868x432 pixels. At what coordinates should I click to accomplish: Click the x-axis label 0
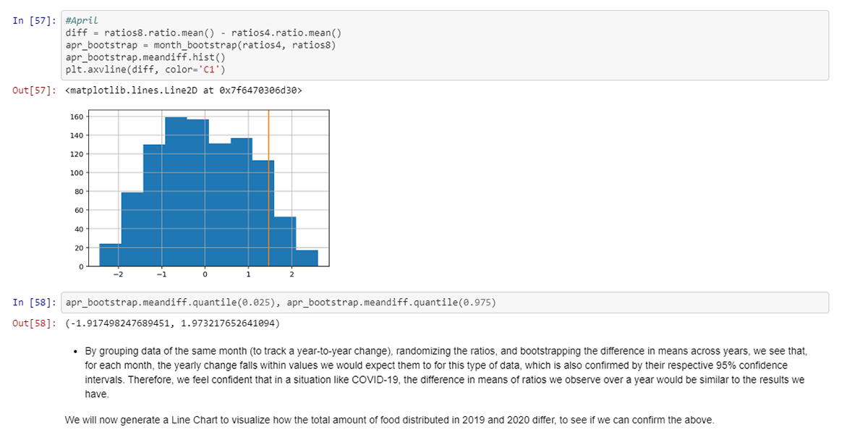point(205,275)
